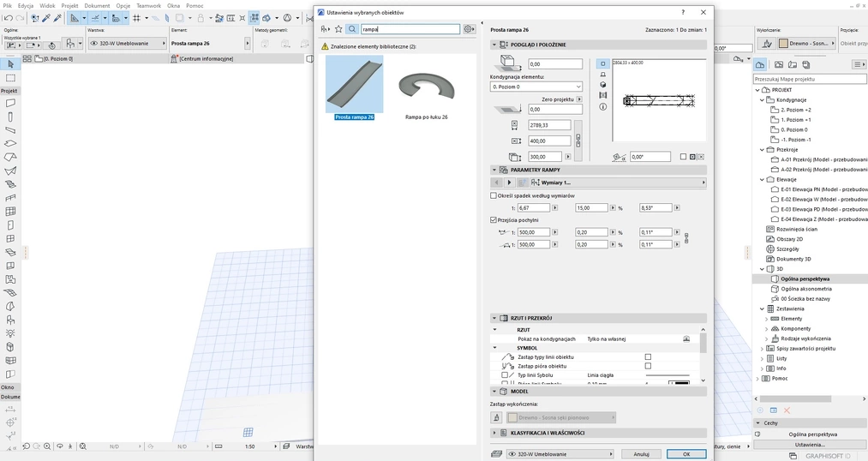
Task: Click the library search field containing 'rampa'
Action: click(410, 29)
